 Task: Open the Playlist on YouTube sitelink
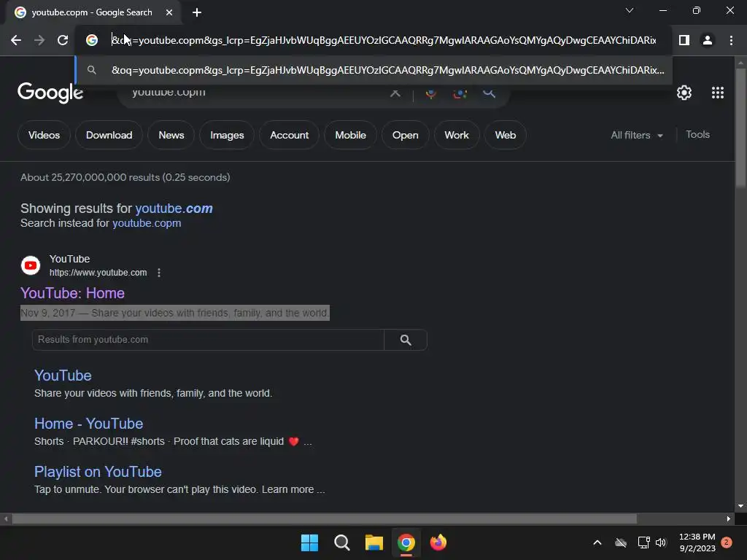tap(98, 472)
